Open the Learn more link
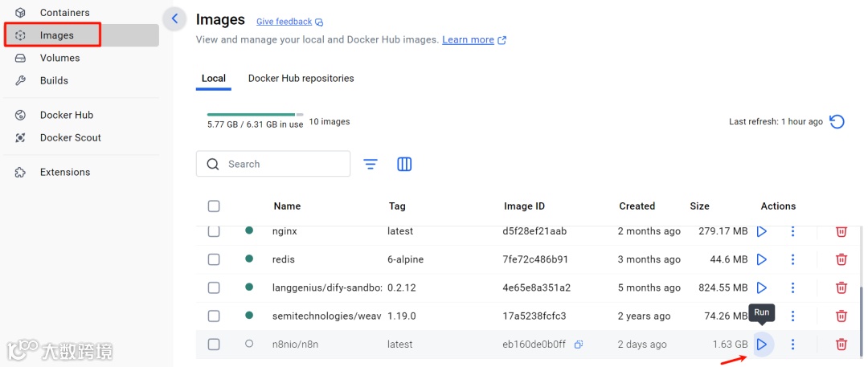This screenshot has width=868, height=367. click(468, 40)
